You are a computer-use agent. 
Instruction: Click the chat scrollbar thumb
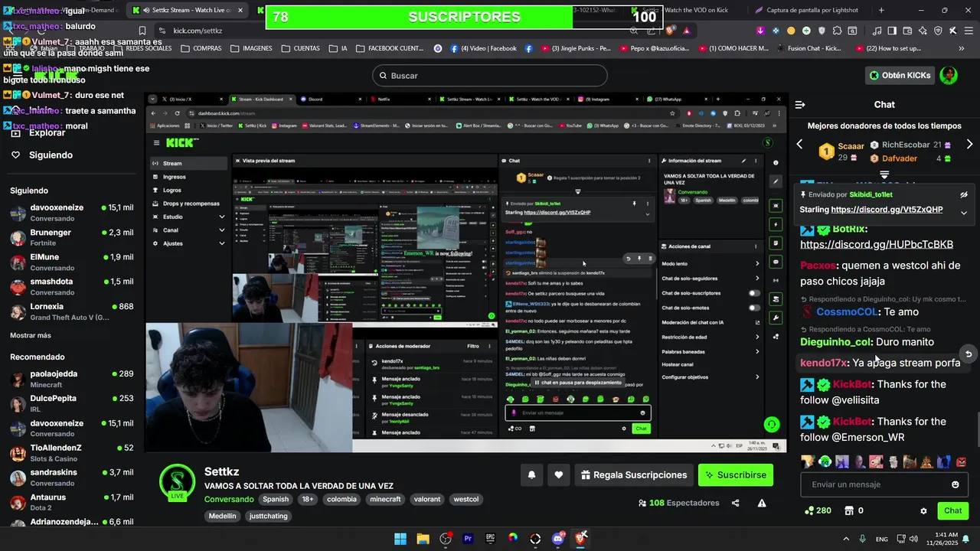(977, 429)
